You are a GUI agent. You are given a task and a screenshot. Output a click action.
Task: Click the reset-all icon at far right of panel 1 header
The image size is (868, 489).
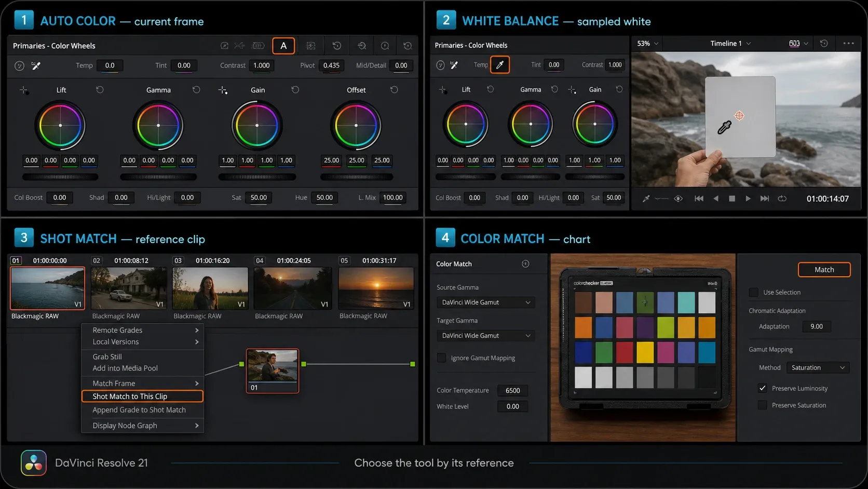(x=408, y=46)
